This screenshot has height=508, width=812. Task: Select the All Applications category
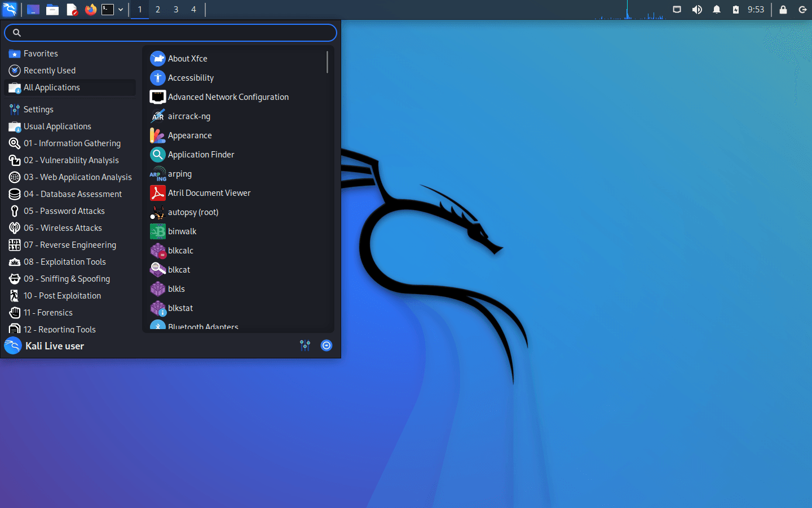pyautogui.click(x=70, y=87)
